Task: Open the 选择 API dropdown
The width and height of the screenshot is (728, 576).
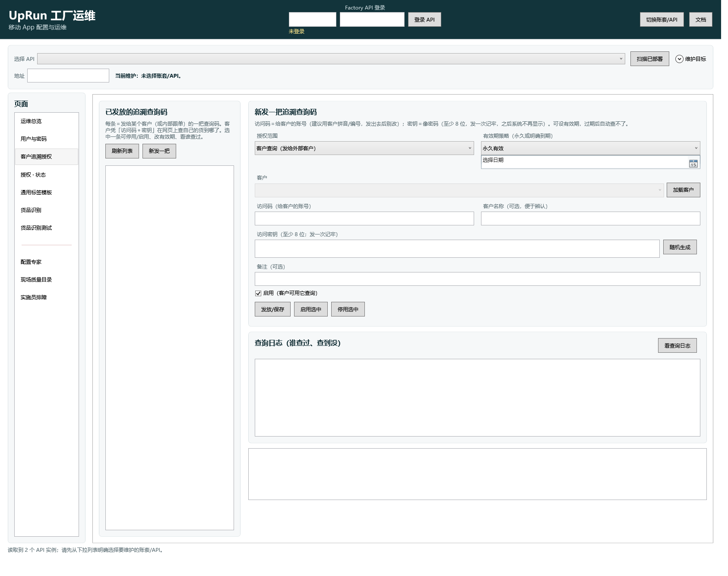Action: pos(331,59)
